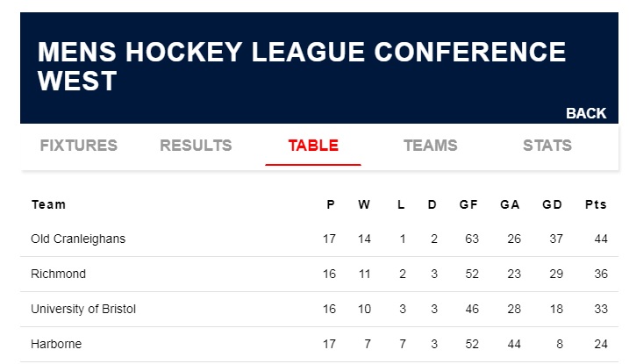The height and width of the screenshot is (364, 629).
Task: Click the W column header
Action: pos(364,204)
